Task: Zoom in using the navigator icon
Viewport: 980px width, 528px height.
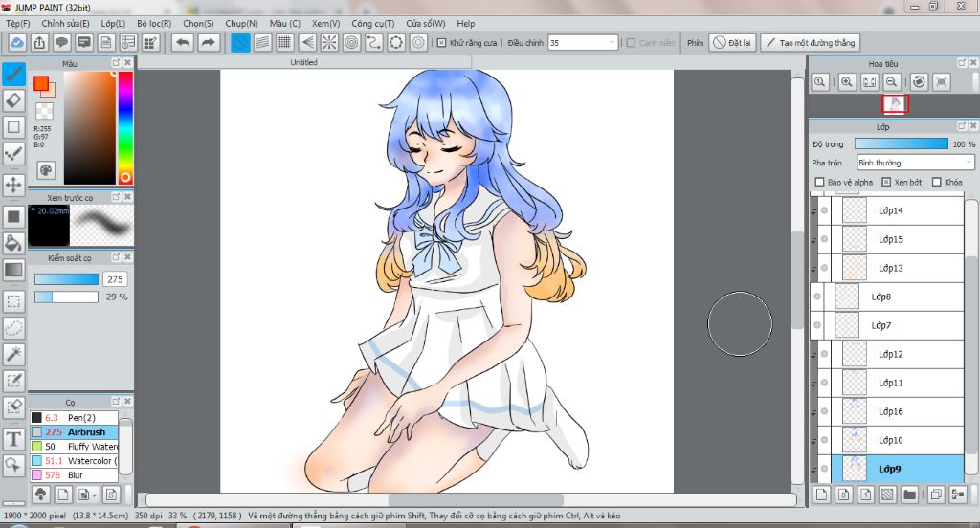Action: point(847,82)
